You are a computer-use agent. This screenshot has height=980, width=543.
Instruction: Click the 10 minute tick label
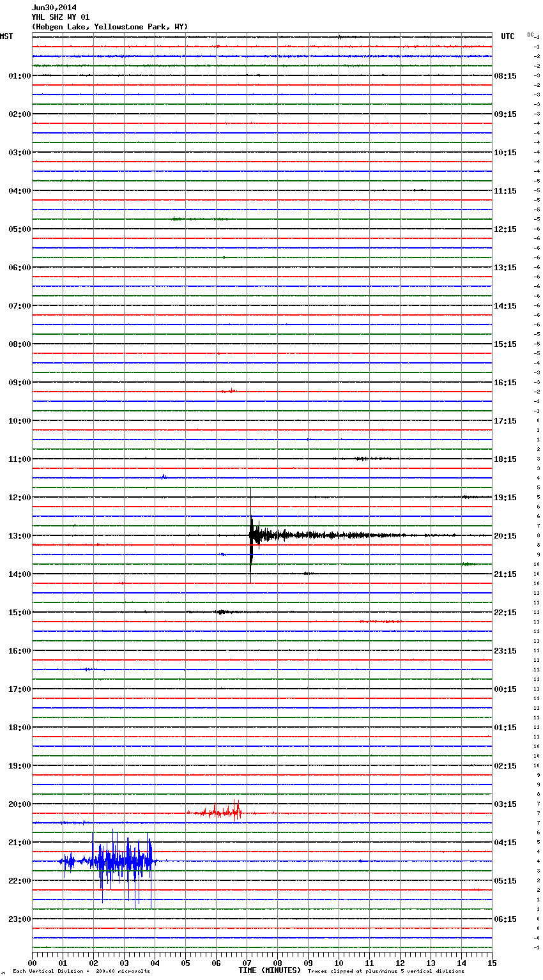[x=339, y=963]
